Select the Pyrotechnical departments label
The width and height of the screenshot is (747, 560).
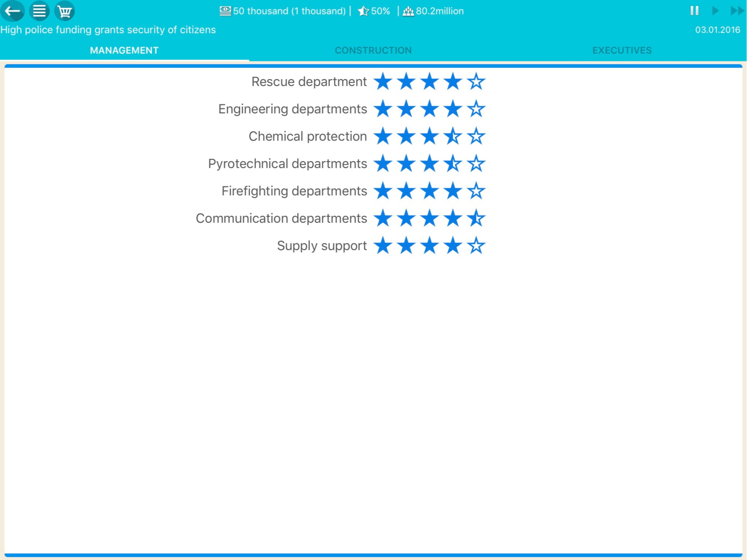[287, 164]
